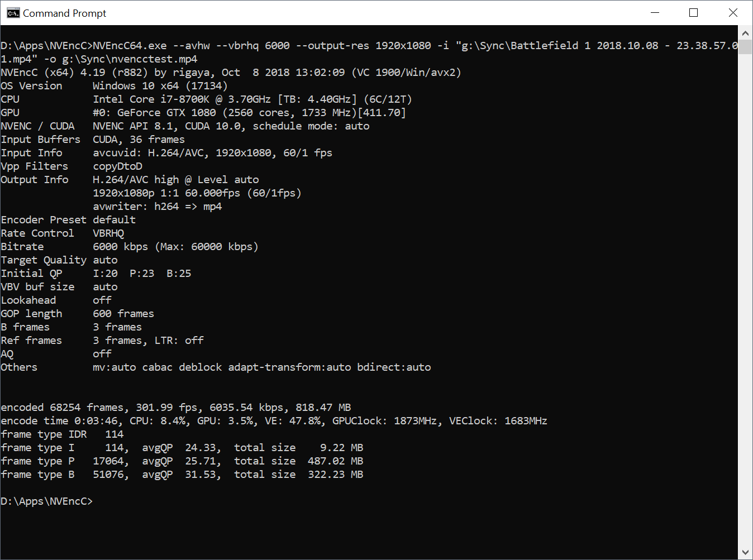The height and width of the screenshot is (560, 753).
Task: Click the Lookahead "off" value
Action: point(102,300)
